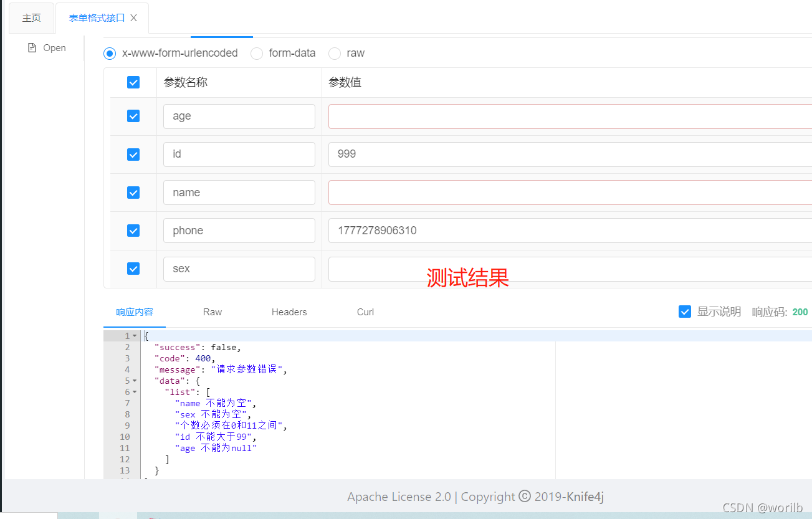Click the "code": 400 line

[185, 358]
